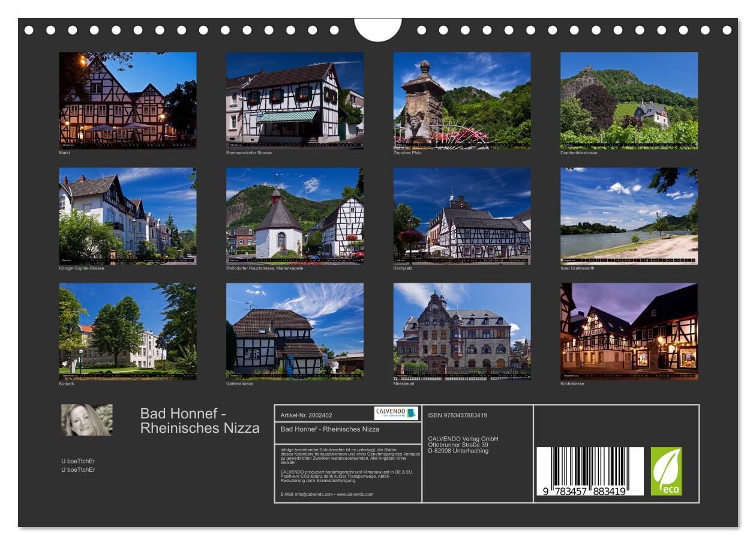Click the large Bad Honnef - Rheinisches Nizza title
Viewport: 756px width, 545px height.
[200, 421]
